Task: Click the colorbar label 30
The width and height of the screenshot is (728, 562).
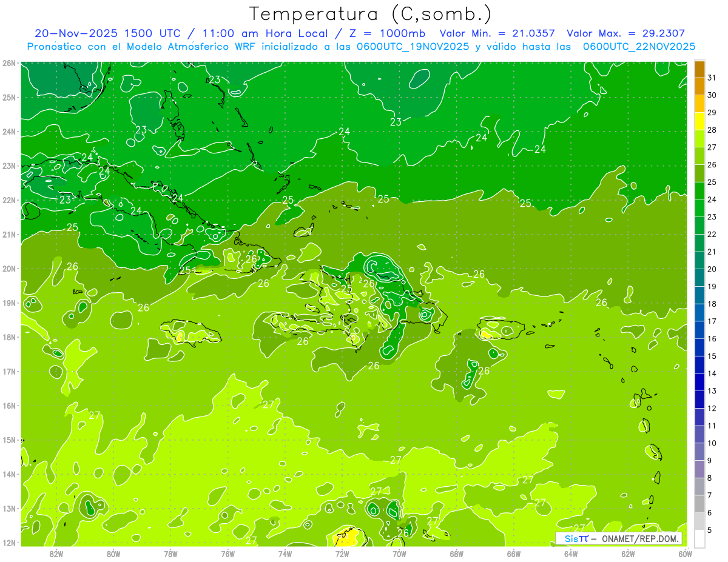Action: point(712,95)
